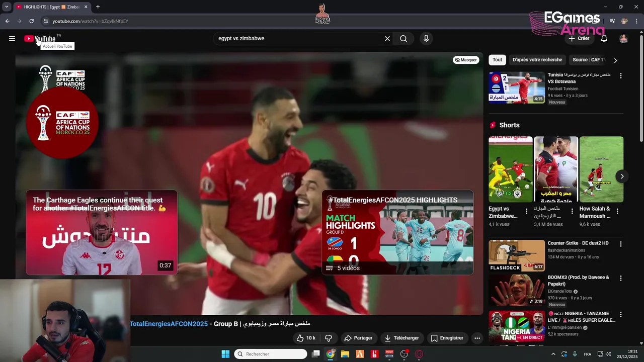This screenshot has width=644, height=362.
Task: Open NIGERIA - TANZANIE LIVE stream
Action: [x=517, y=327]
